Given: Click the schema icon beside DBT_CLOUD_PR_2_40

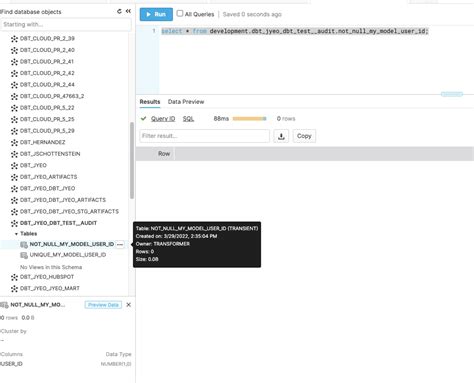Looking at the screenshot, I should 14,50.
